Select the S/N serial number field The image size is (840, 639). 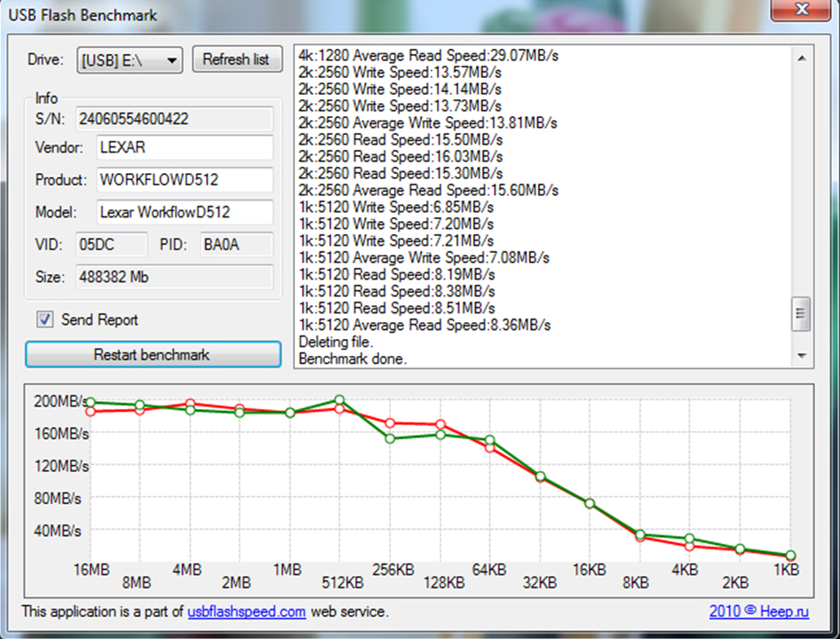tap(175, 119)
